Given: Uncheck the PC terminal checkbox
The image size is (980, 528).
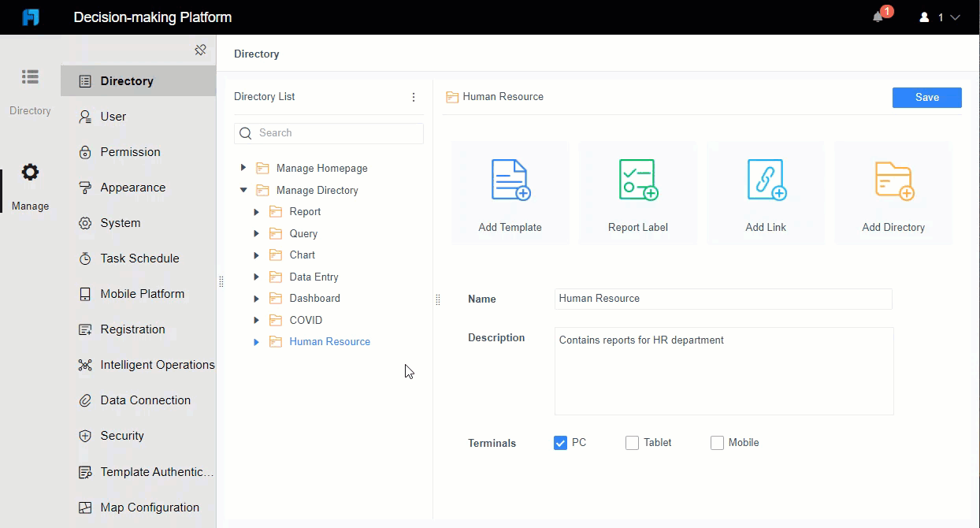Looking at the screenshot, I should tap(560, 442).
